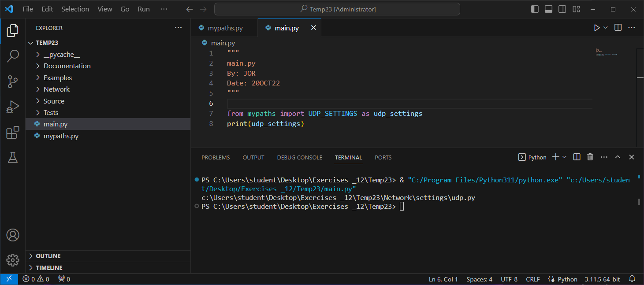Toggle the primary side bar layout button

pyautogui.click(x=535, y=9)
